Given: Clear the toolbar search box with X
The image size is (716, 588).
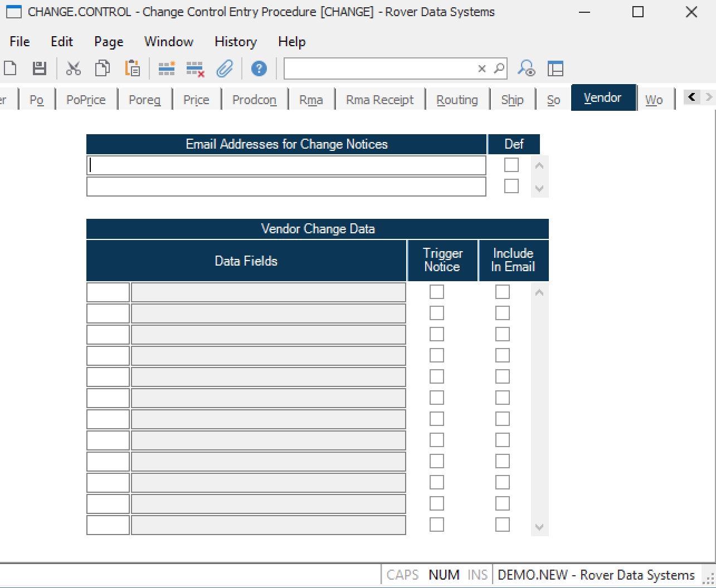Looking at the screenshot, I should click(482, 68).
